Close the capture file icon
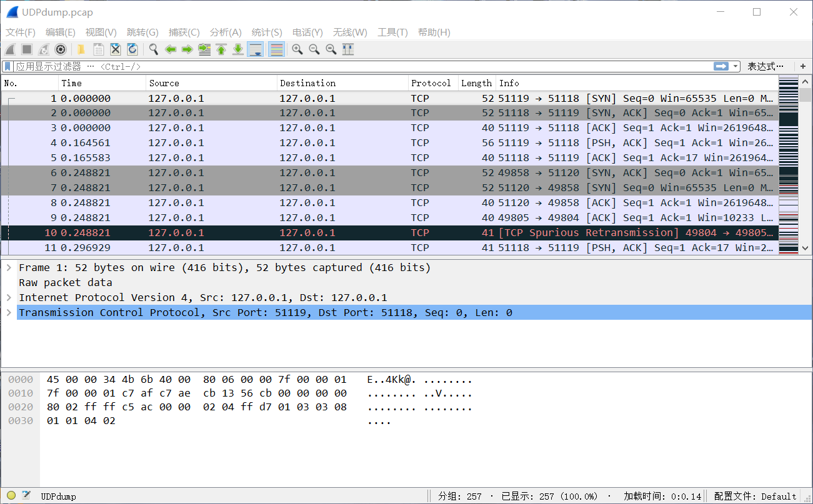The width and height of the screenshot is (813, 504). [x=115, y=49]
